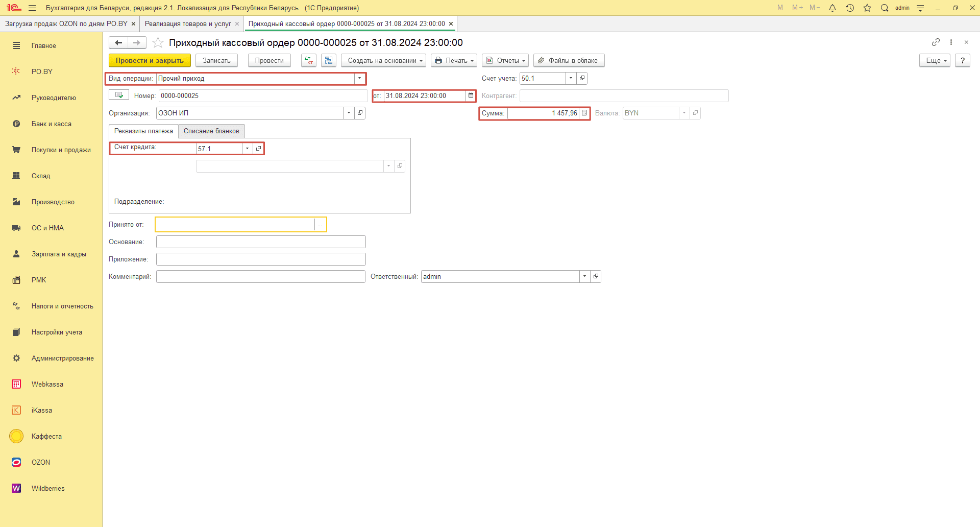Open Счет учета 50.1 details icon
This screenshot has height=527, width=980.
[x=582, y=78]
